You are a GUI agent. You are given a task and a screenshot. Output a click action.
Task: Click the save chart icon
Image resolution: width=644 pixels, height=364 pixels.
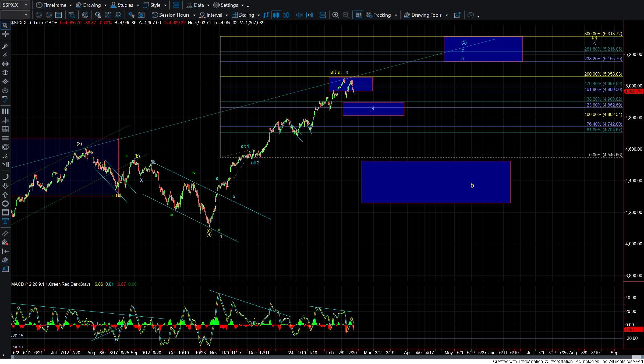point(108,15)
